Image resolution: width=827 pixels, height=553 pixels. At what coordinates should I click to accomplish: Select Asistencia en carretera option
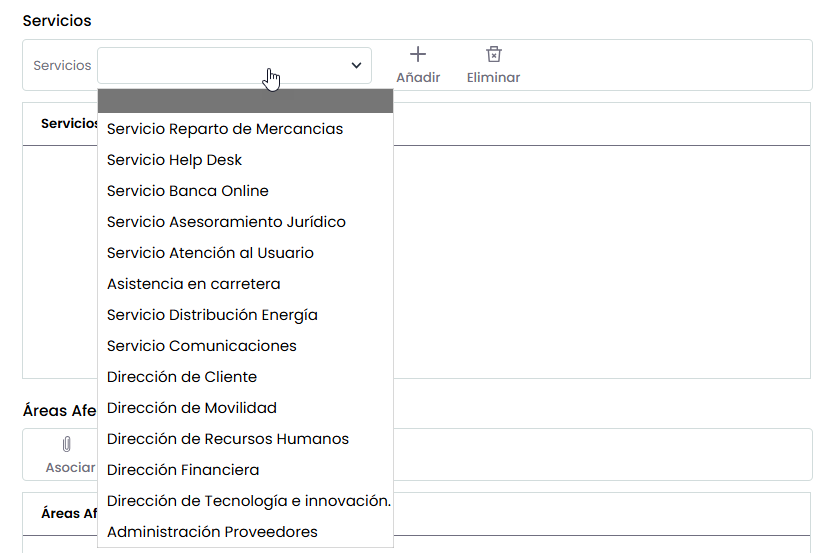point(194,284)
